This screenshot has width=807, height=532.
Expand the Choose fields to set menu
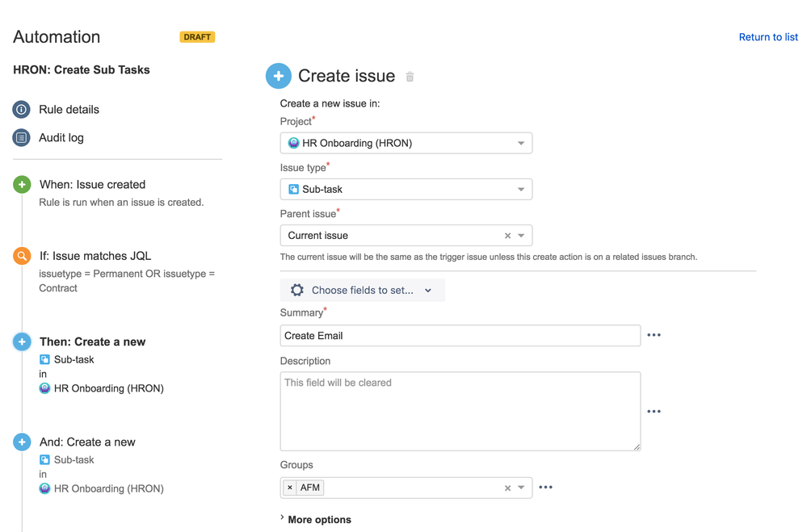click(363, 290)
